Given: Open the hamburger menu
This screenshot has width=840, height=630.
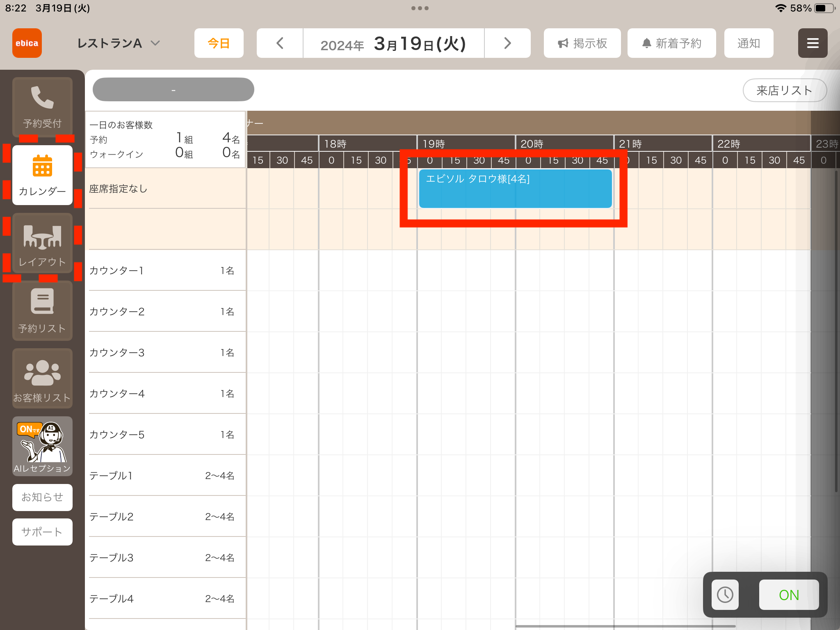Looking at the screenshot, I should coord(813,43).
